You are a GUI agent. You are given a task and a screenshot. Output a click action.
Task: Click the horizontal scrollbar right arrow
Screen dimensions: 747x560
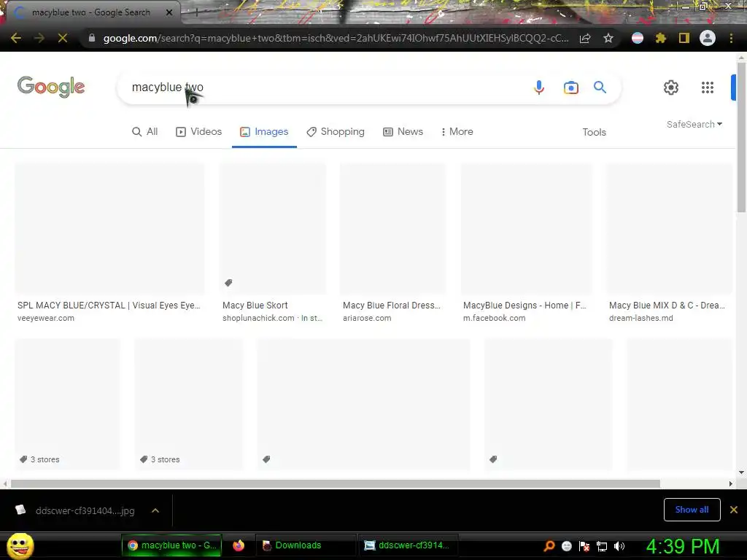731,484
